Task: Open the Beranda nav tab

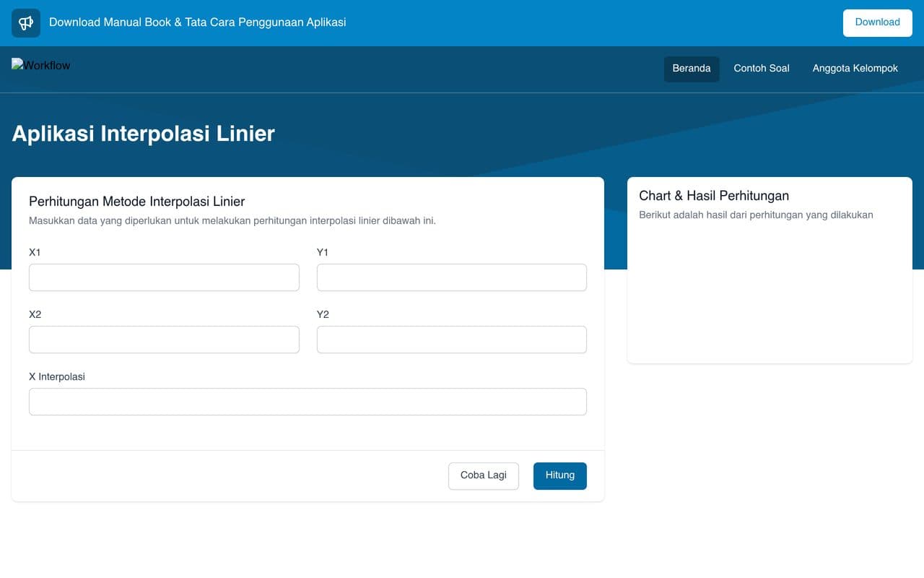Action: [x=692, y=69]
